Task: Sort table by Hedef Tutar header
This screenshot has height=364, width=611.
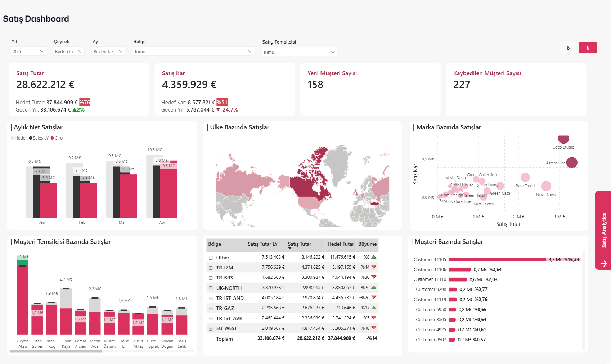Action: (x=341, y=244)
